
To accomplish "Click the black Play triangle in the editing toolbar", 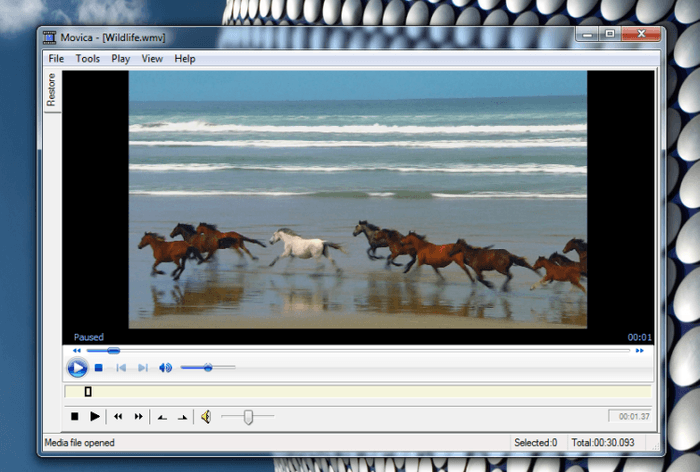I will click(95, 416).
